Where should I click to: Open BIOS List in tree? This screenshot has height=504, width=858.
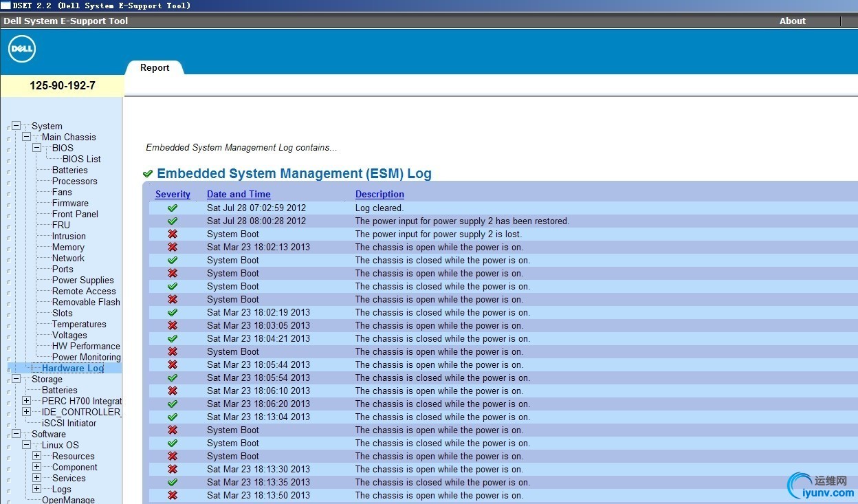pyautogui.click(x=82, y=159)
